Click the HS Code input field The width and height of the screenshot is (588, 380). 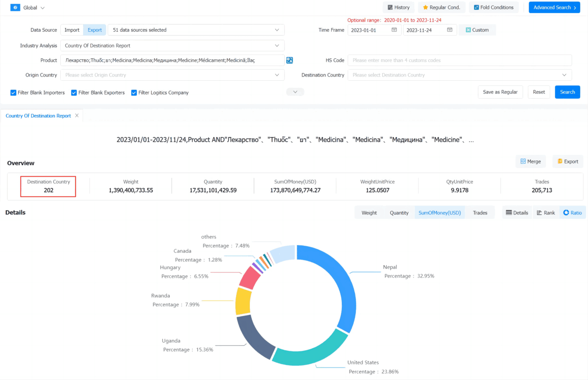click(x=460, y=60)
